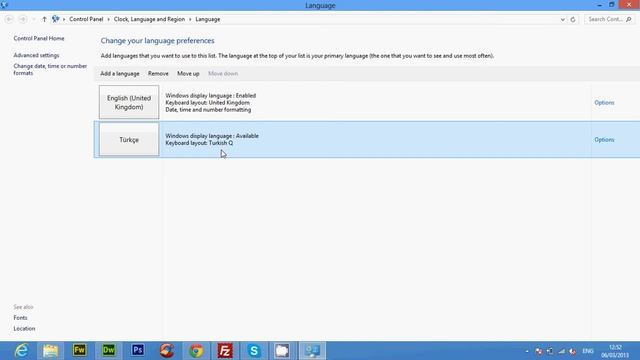Viewport: 640px width, 360px height.
Task: Open the Fonts link under See also
Action: pyautogui.click(x=20, y=318)
